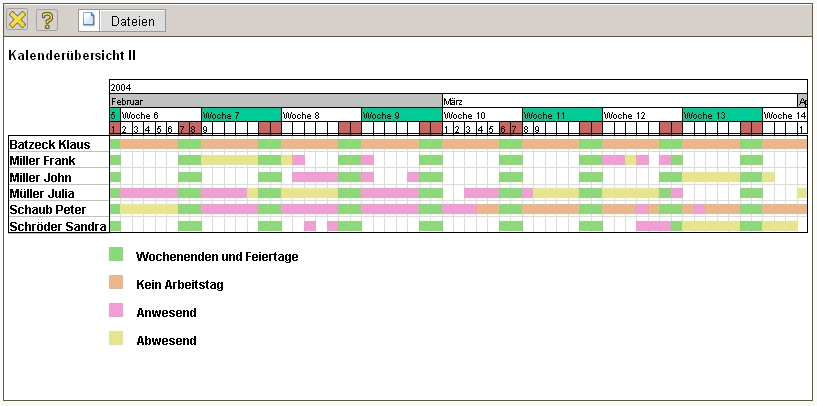Select the Woche 9 week header
Screen dimensions: 817x406
tap(401, 115)
